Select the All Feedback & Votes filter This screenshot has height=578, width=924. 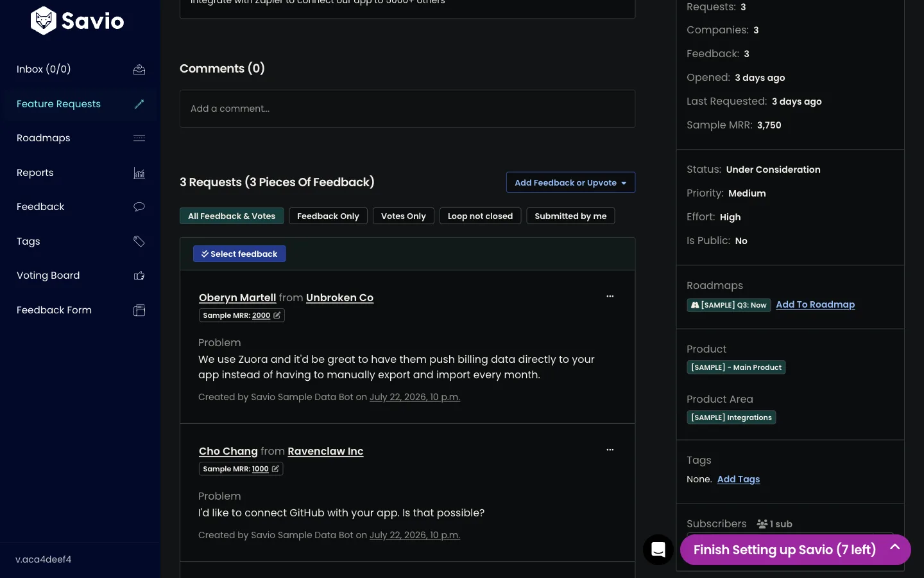232,216
